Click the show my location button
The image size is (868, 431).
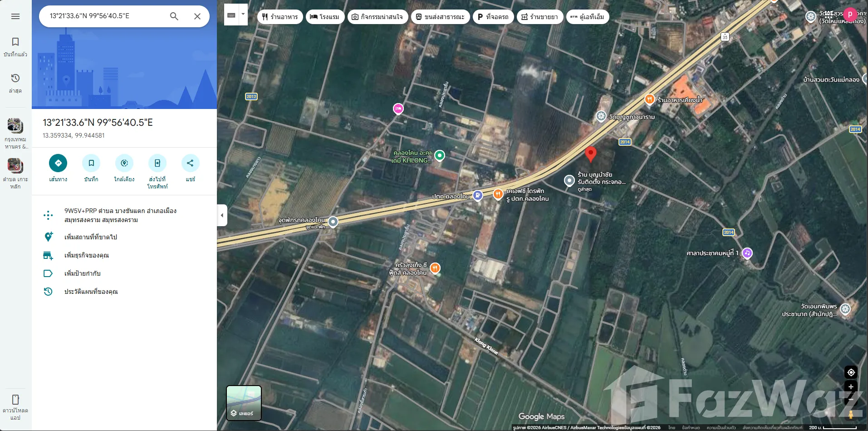pos(851,372)
